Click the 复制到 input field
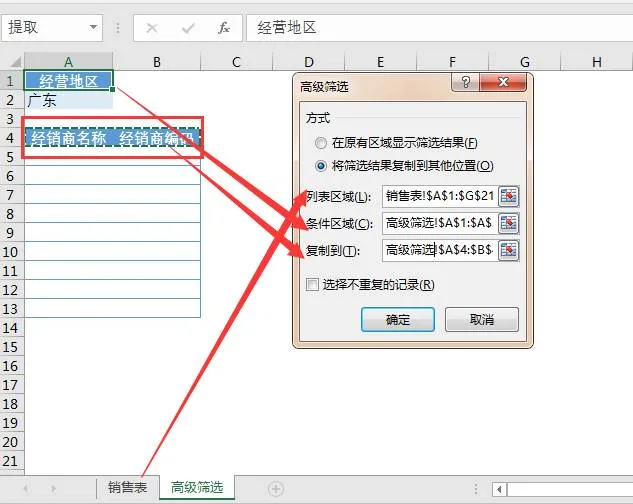This screenshot has height=504, width=633. tap(440, 250)
